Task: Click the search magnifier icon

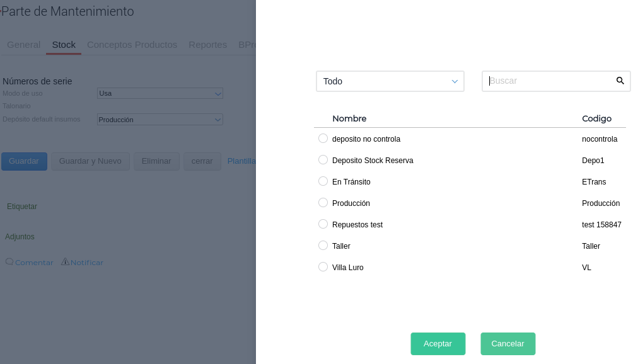Action: click(620, 81)
